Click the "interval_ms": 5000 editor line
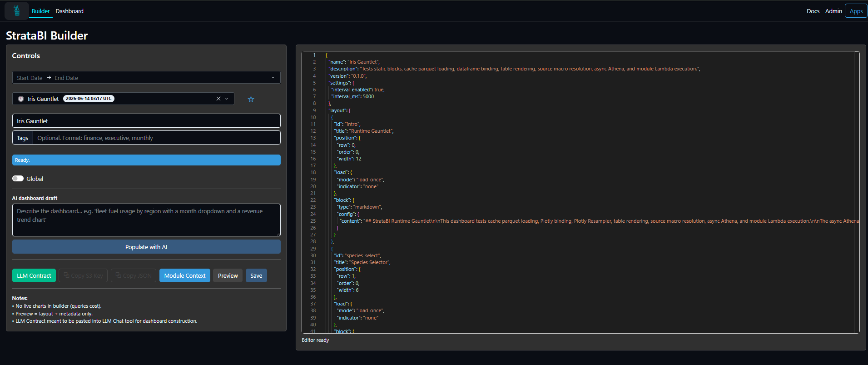868x365 pixels. click(352, 96)
